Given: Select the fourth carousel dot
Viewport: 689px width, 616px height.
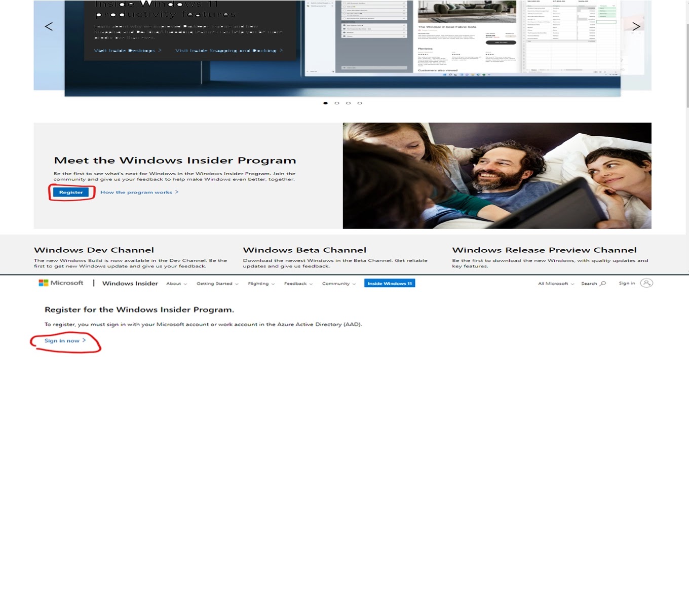Looking at the screenshot, I should (360, 103).
